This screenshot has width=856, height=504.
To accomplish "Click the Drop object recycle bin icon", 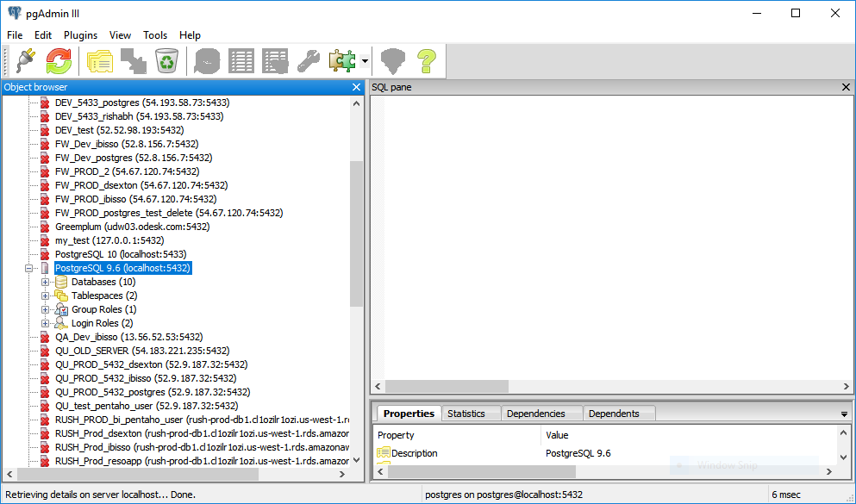I will coord(166,60).
